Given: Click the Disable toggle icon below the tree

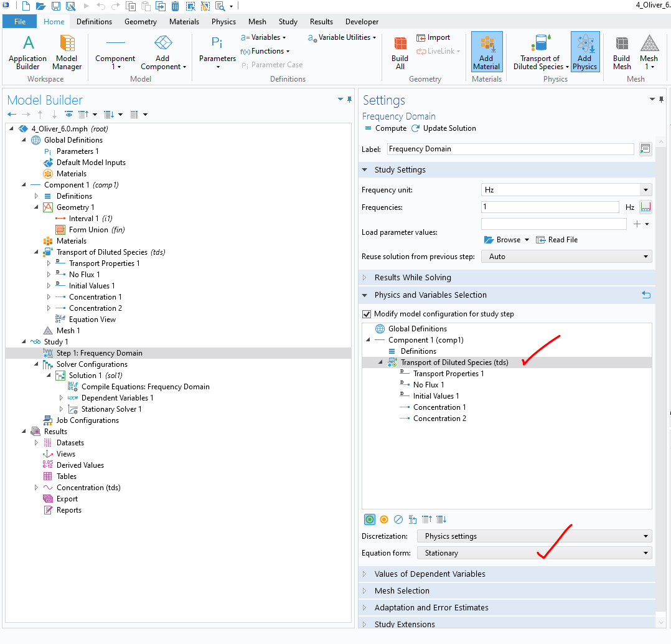Looking at the screenshot, I should (x=398, y=519).
